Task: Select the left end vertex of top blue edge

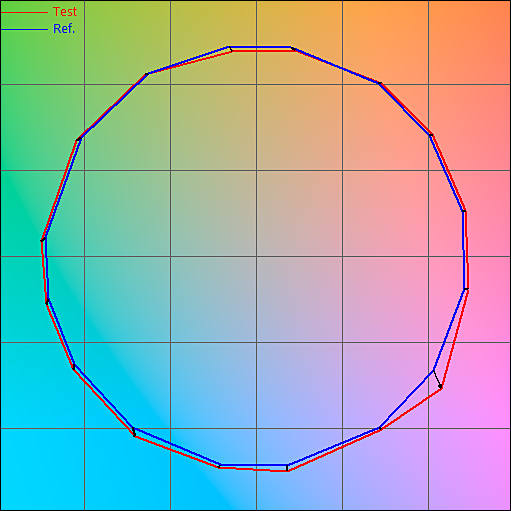Action: 228,47
